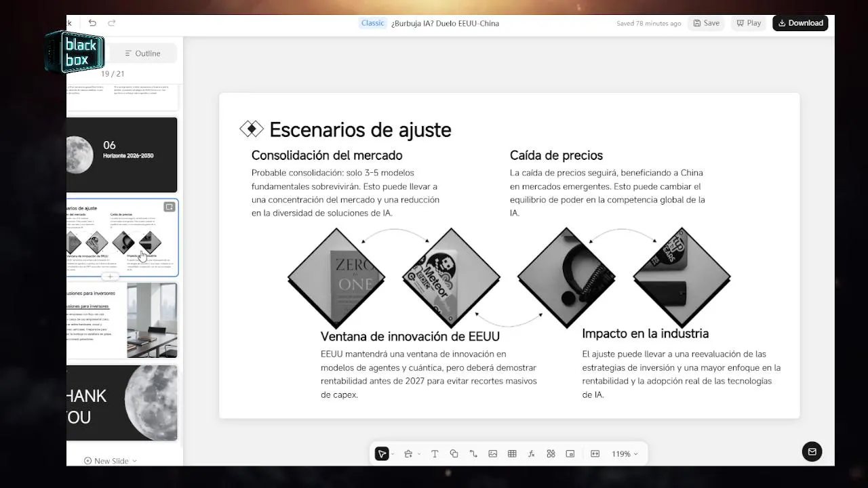
Task: Select the Ventana de innovación de EEUU heading
Action: (410, 336)
